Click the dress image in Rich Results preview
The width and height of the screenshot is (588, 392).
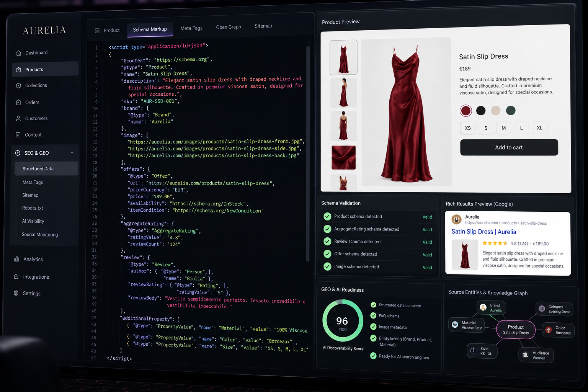pyautogui.click(x=465, y=255)
